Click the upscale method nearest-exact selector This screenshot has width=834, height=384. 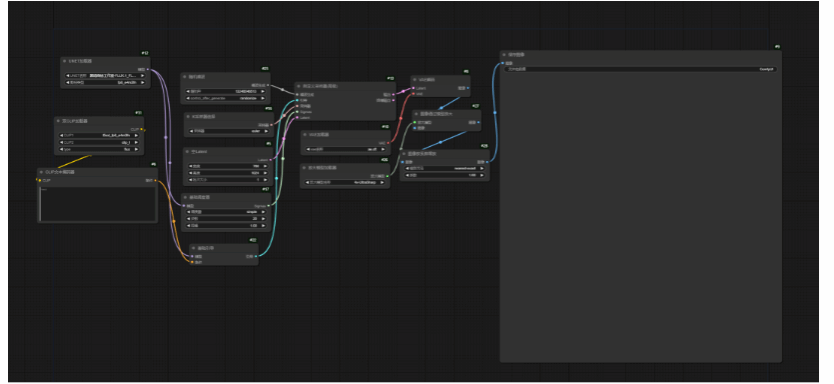(x=444, y=169)
